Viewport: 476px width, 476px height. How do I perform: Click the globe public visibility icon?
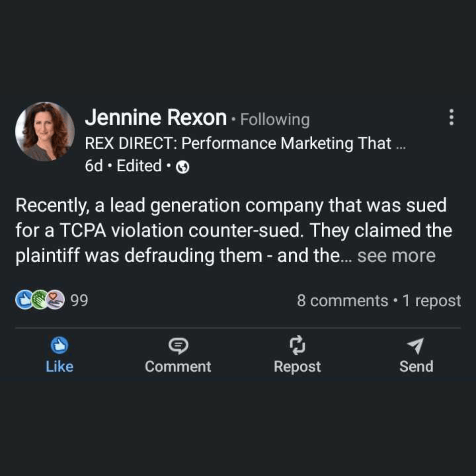(182, 167)
